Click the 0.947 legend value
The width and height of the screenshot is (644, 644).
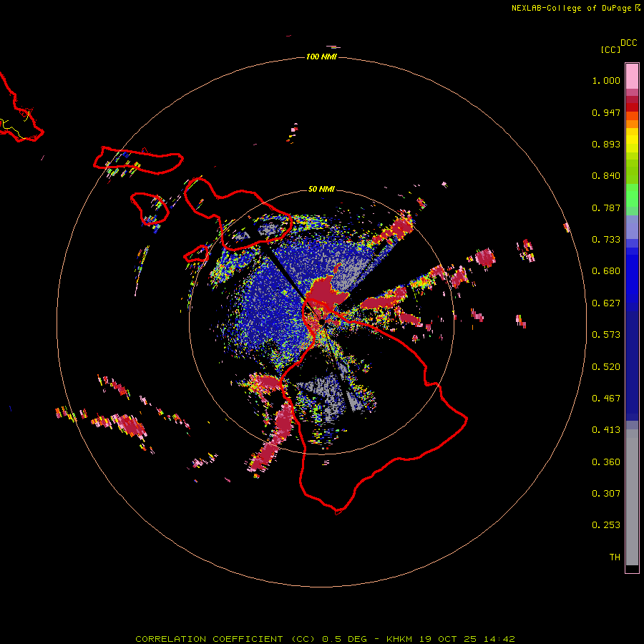pyautogui.click(x=606, y=112)
